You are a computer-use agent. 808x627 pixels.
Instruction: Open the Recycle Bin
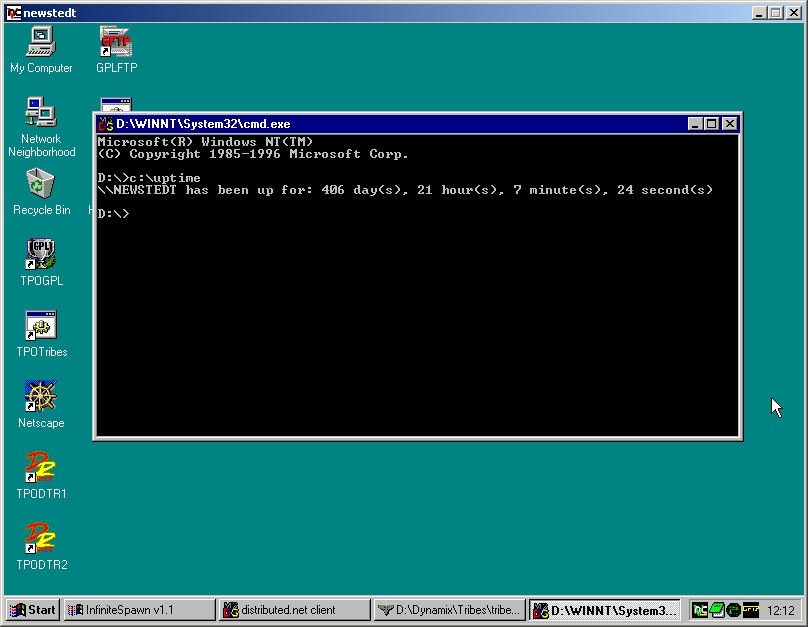pyautogui.click(x=41, y=184)
